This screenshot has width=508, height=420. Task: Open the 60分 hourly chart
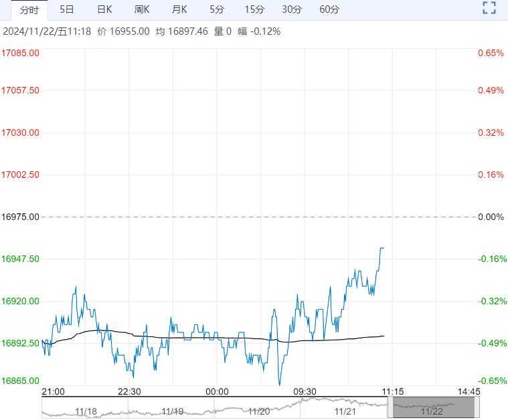(329, 9)
